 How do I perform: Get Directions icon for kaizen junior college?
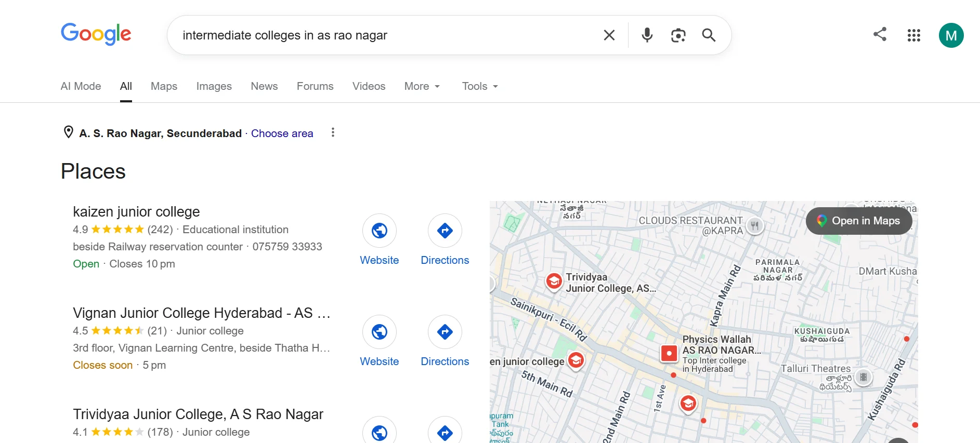pyautogui.click(x=445, y=230)
